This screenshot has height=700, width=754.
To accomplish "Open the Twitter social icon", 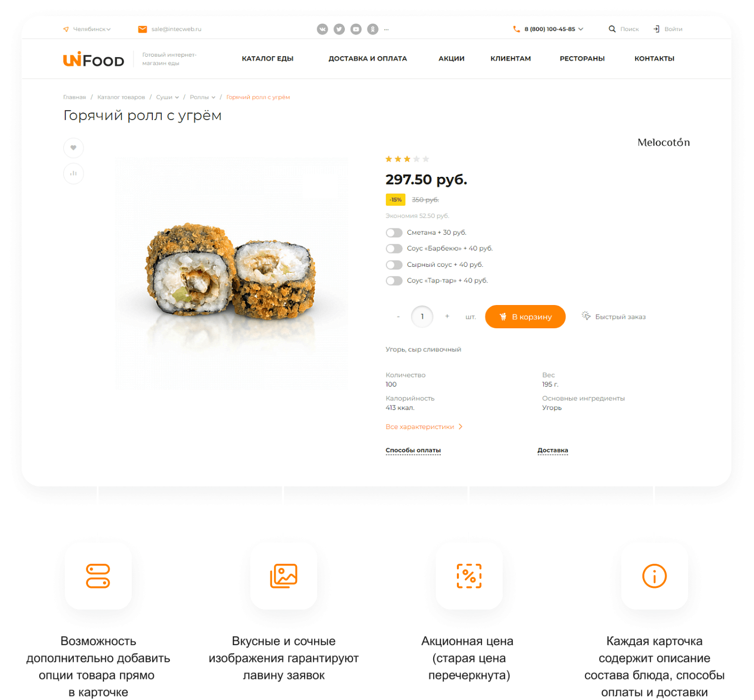I will coord(339,29).
